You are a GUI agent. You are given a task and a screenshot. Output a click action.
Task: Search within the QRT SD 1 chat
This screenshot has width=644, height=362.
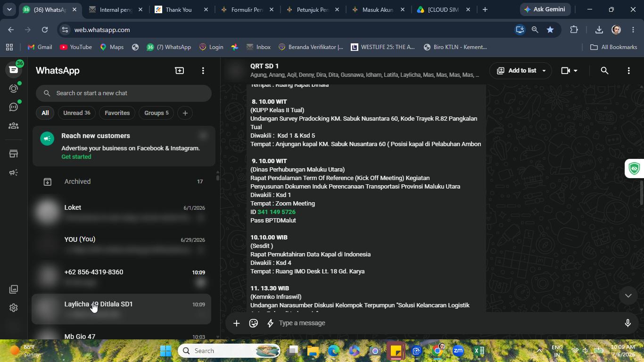click(x=604, y=70)
